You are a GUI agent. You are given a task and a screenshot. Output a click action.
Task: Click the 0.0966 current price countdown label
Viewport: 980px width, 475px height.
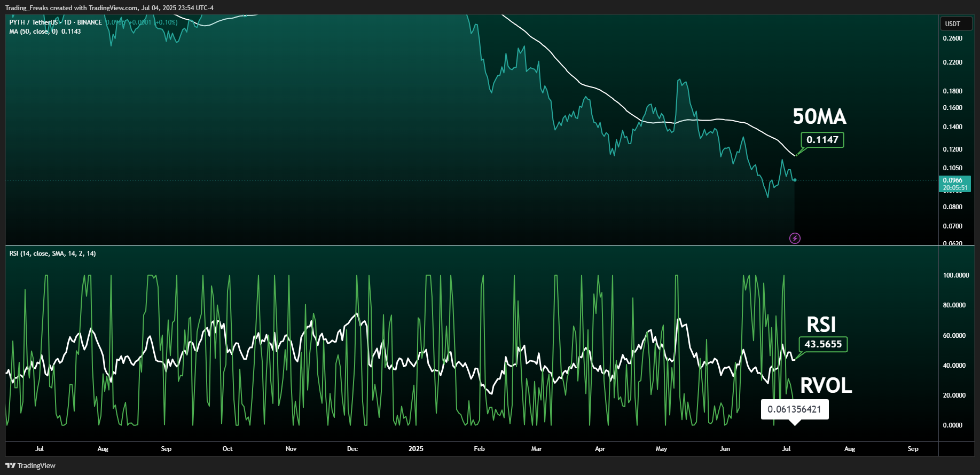pyautogui.click(x=954, y=184)
